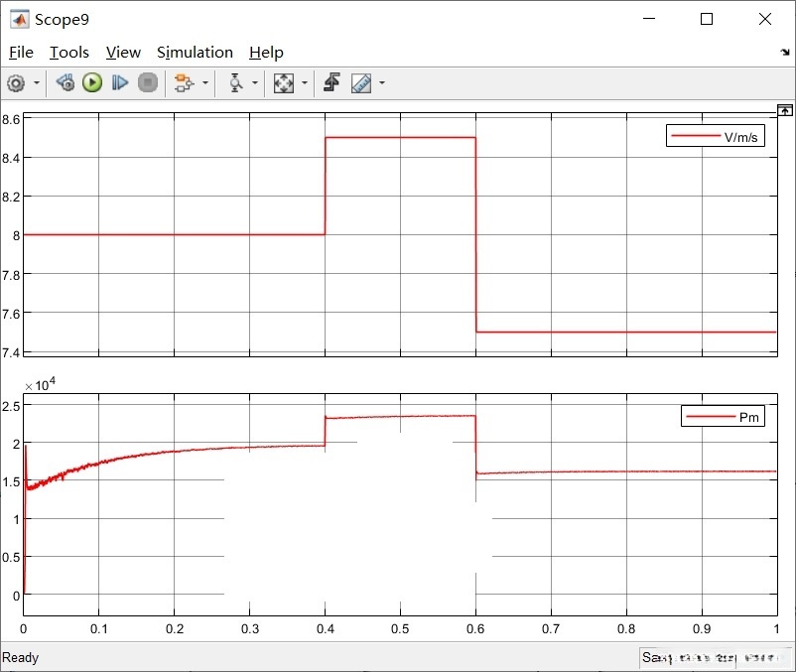Toggle V/m/s signal in the legend
The width and height of the screenshot is (796, 672).
716,136
